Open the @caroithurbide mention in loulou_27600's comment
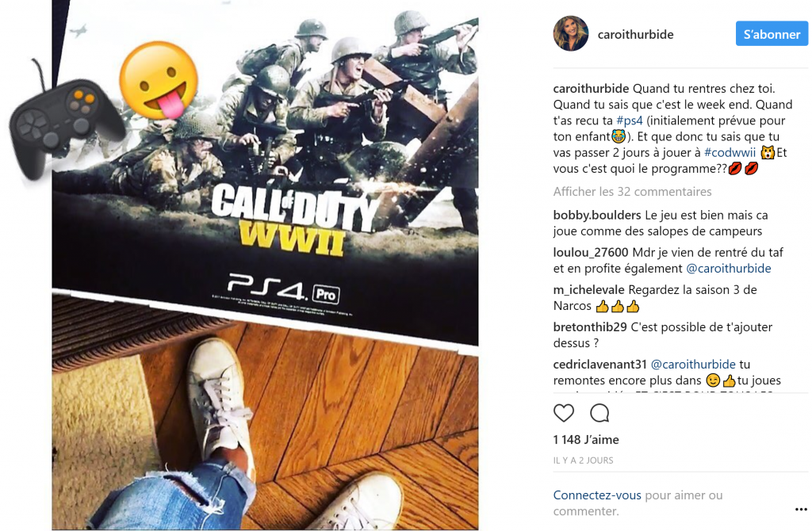 click(729, 269)
